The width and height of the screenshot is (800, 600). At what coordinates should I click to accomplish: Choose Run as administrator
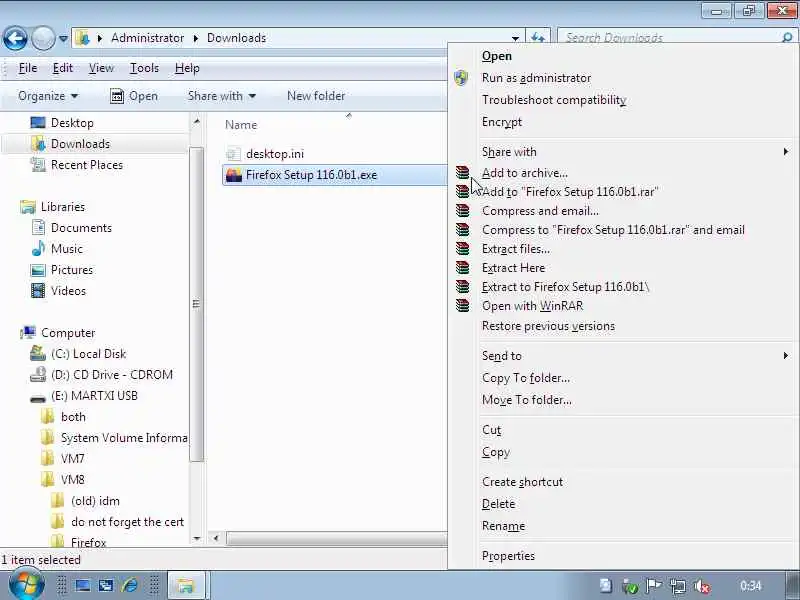536,78
